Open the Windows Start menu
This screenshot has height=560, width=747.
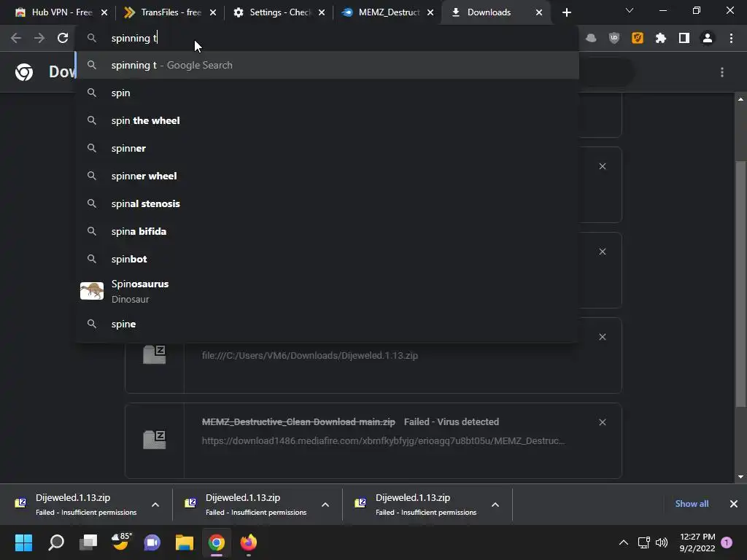pos(23,542)
